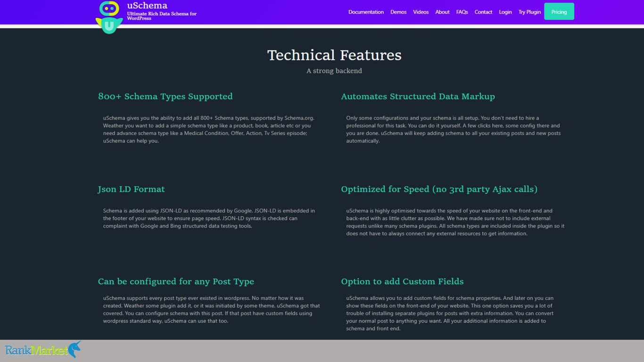Click the uSchema site title
Image resolution: width=644 pixels, height=362 pixels.
147,6
